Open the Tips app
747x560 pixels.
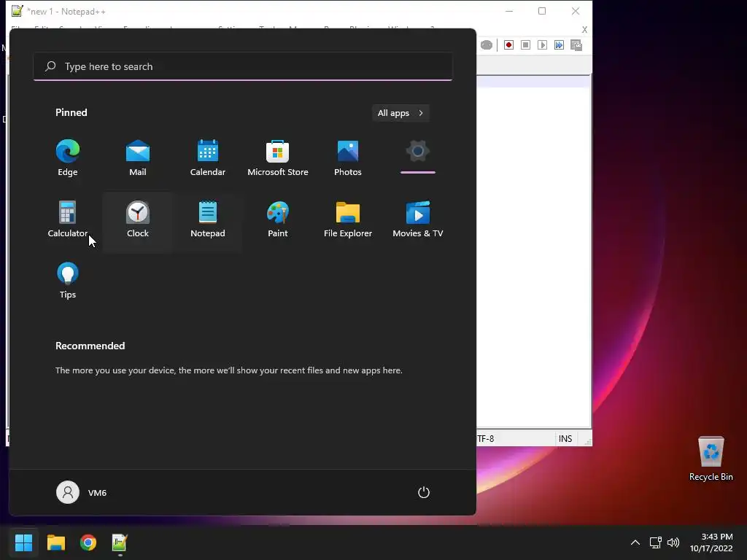coord(68,281)
